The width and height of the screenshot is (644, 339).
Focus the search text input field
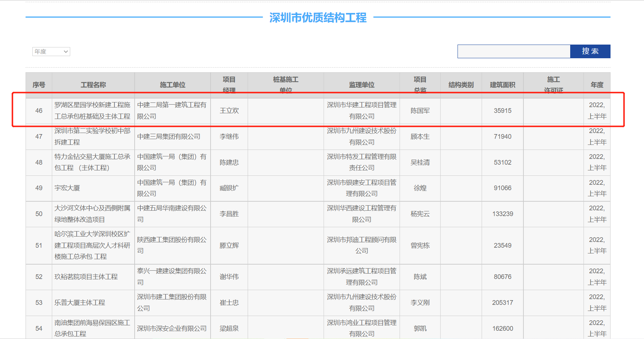514,51
